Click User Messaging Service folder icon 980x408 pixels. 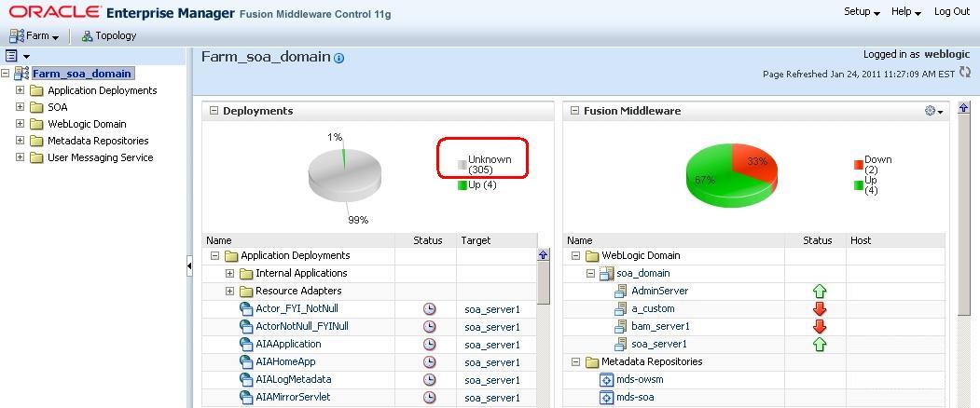point(36,158)
